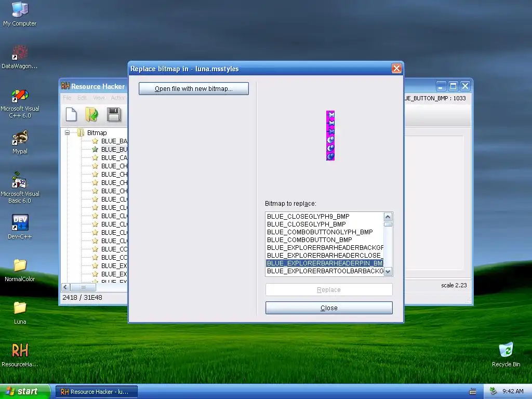Select BLUE_EXPLORERBARHEADERBACKGR entry
Image resolution: width=532 pixels, height=399 pixels.
coord(325,248)
